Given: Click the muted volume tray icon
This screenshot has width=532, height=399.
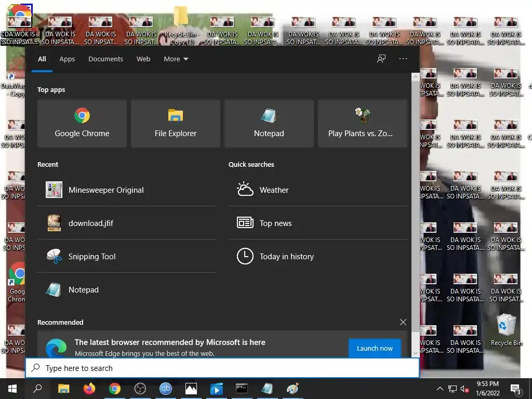Looking at the screenshot, I should click(464, 389).
